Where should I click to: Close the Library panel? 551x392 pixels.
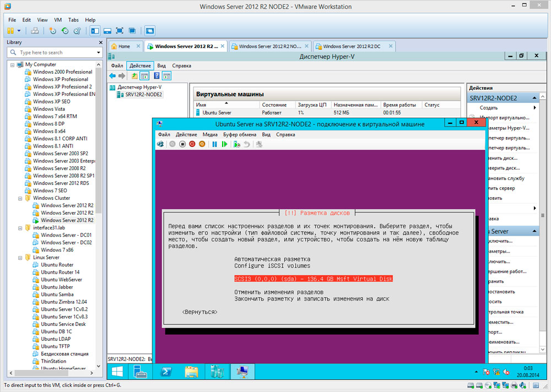coord(101,42)
